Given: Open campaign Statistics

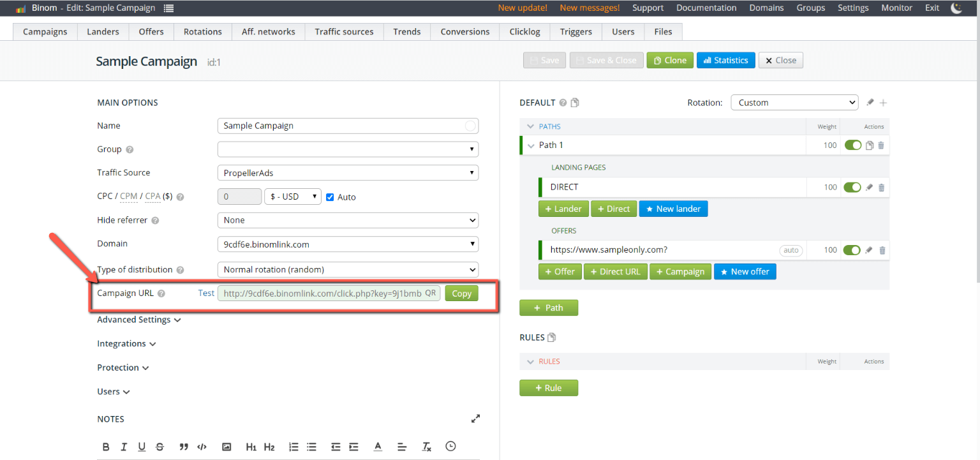Looking at the screenshot, I should pos(725,60).
